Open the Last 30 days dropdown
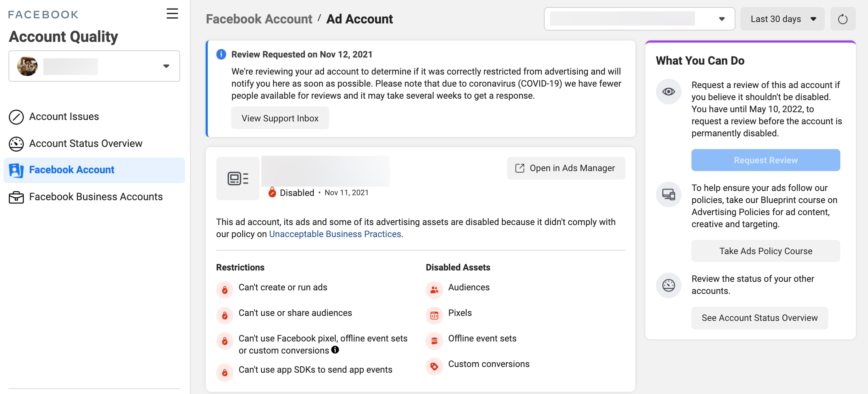868x394 pixels. [x=782, y=19]
